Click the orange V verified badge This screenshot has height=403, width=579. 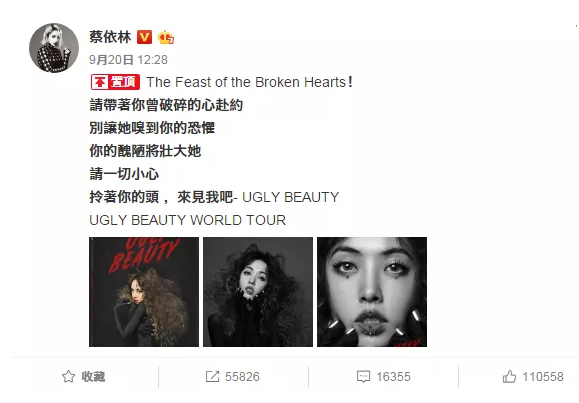pyautogui.click(x=144, y=37)
